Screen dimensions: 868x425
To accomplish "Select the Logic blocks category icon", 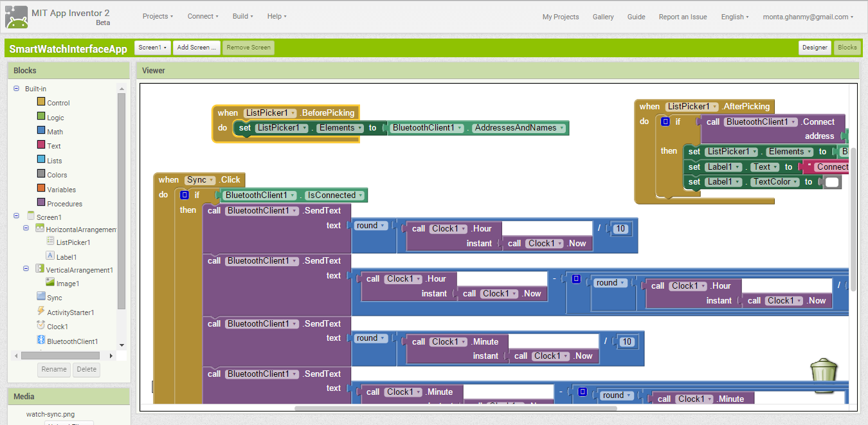I will (41, 116).
